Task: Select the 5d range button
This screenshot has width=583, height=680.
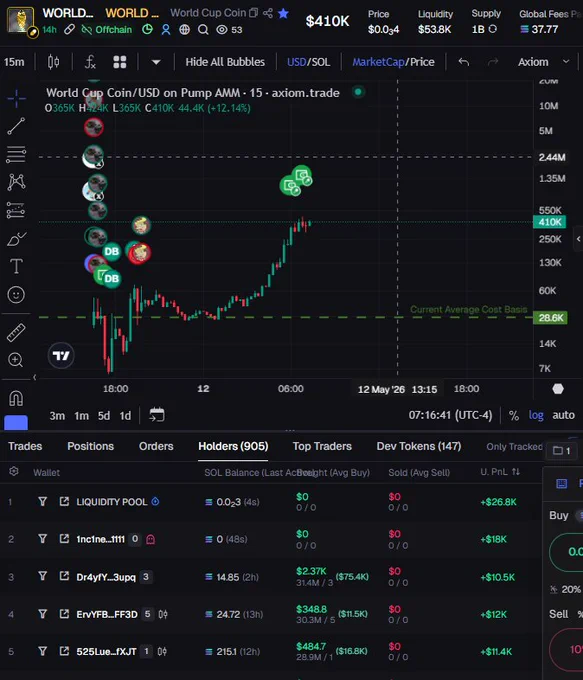Action: 104,415
